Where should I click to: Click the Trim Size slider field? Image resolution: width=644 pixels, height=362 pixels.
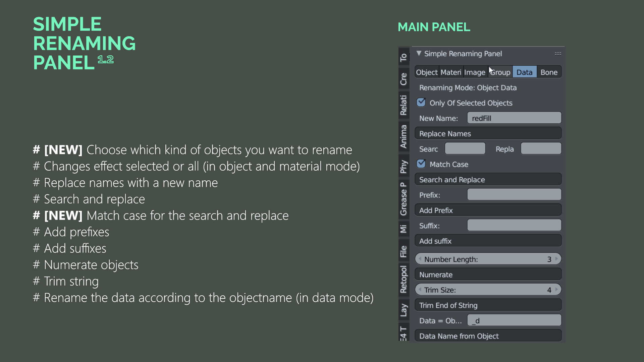click(x=488, y=290)
